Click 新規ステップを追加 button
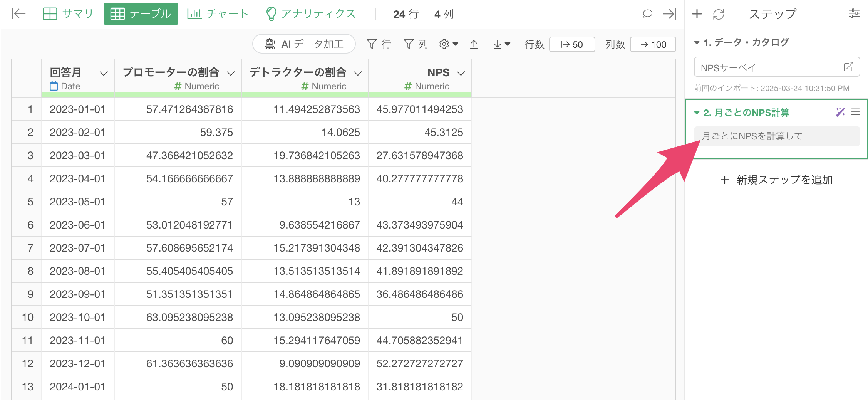This screenshot has height=400, width=868. [x=776, y=180]
